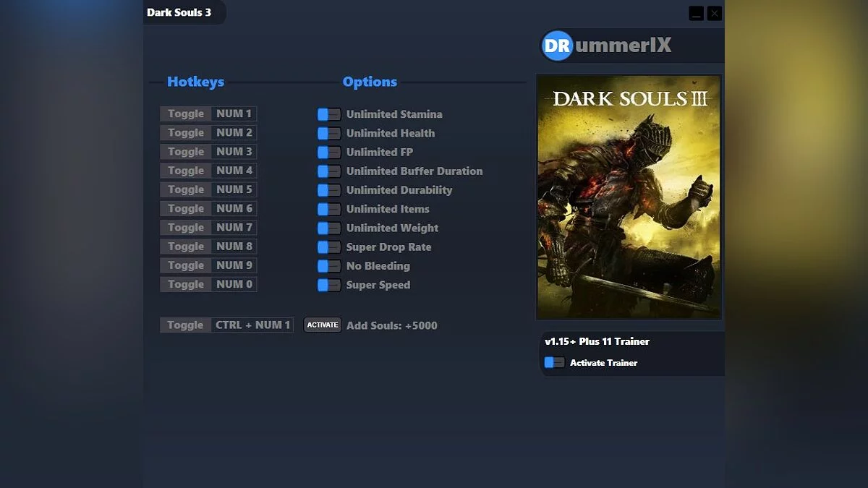Viewport: 868px width, 488px height.
Task: Click the Toggle button for CTRL + NUM 1
Action: point(184,325)
